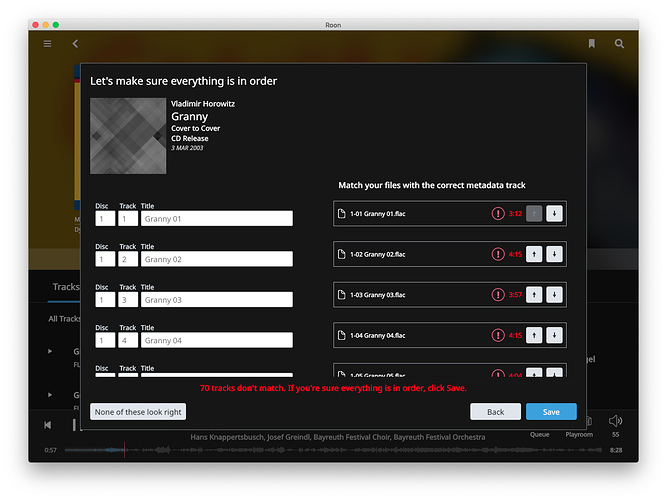Go back with the left chevron arrow
This screenshot has height=500, width=667.
(x=75, y=44)
